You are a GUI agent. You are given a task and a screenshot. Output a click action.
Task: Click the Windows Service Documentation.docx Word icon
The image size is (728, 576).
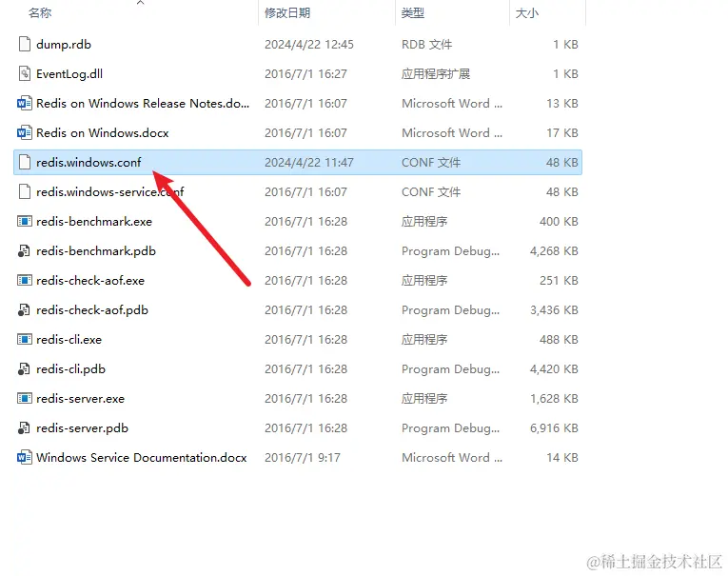[24, 458]
